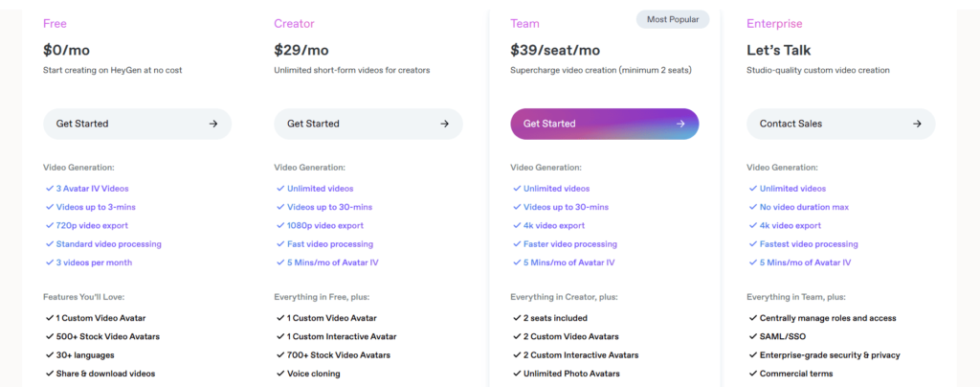Click the arrow icon on Team Get Started
This screenshot has height=387, width=980.
click(x=680, y=124)
